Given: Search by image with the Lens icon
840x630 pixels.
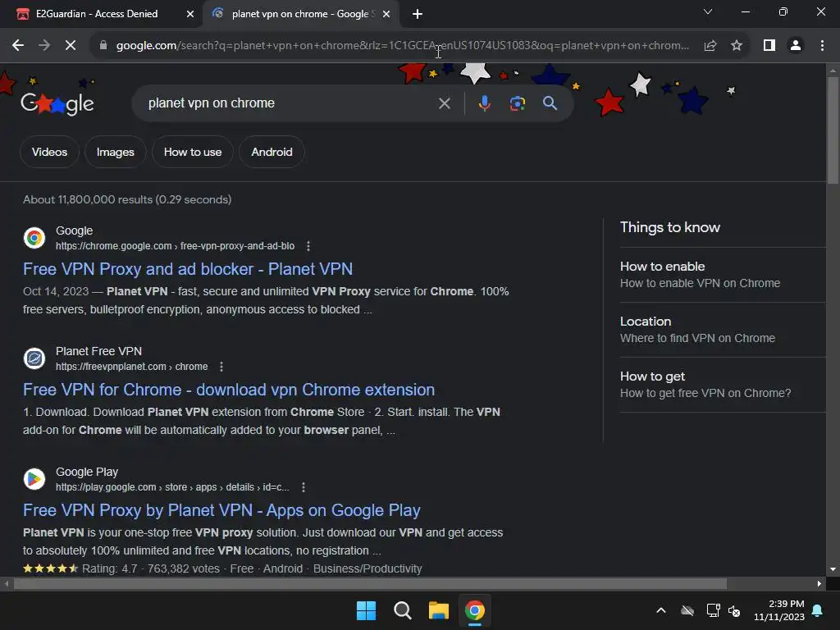Looking at the screenshot, I should point(517,103).
